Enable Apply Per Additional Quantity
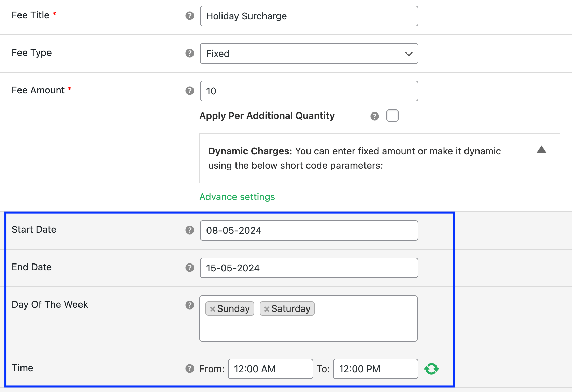The height and width of the screenshot is (392, 572). point(392,116)
